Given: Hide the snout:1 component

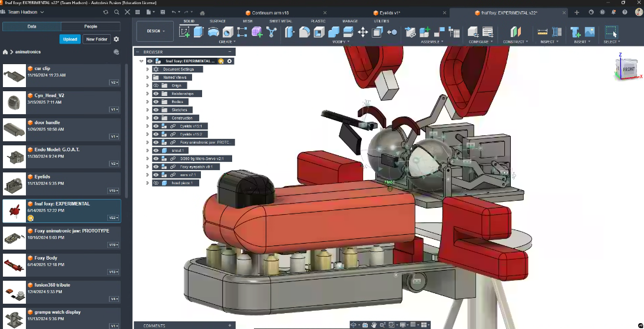Looking at the screenshot, I should [156, 151].
